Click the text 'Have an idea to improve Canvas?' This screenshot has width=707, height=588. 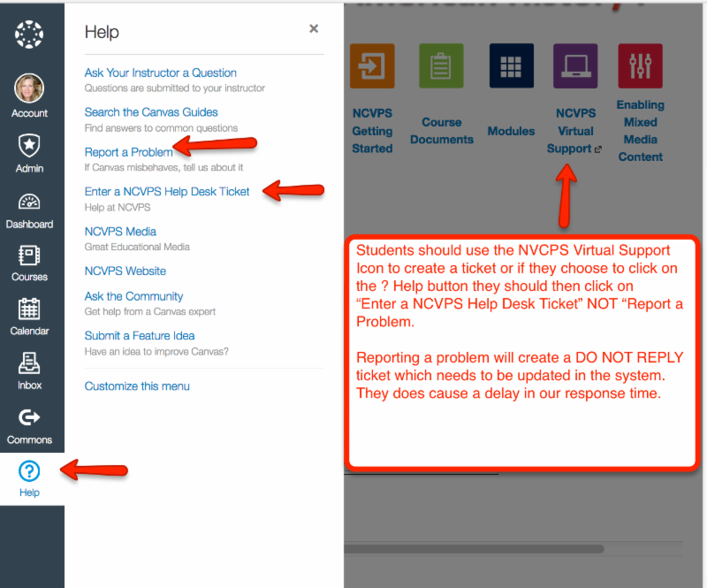pyautogui.click(x=156, y=352)
